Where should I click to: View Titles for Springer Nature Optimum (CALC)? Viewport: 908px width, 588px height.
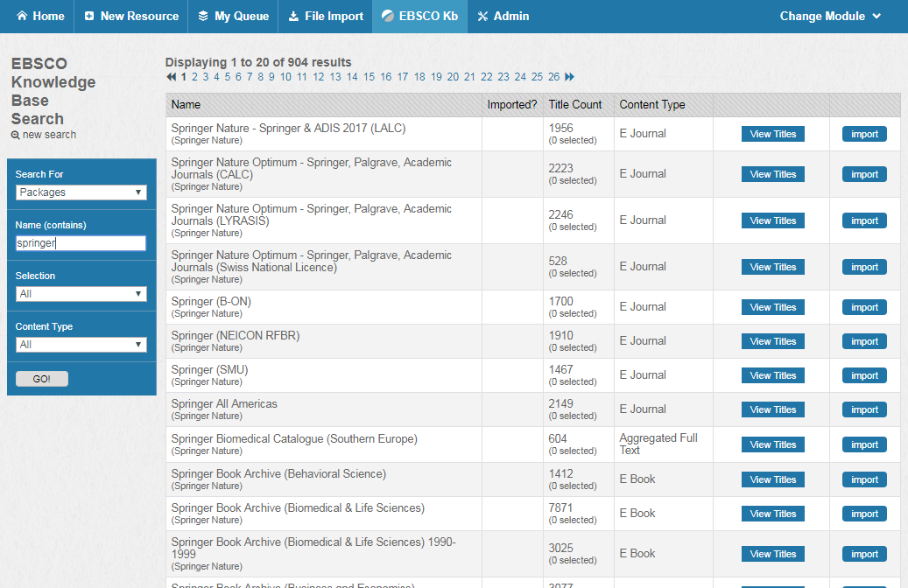[772, 174]
